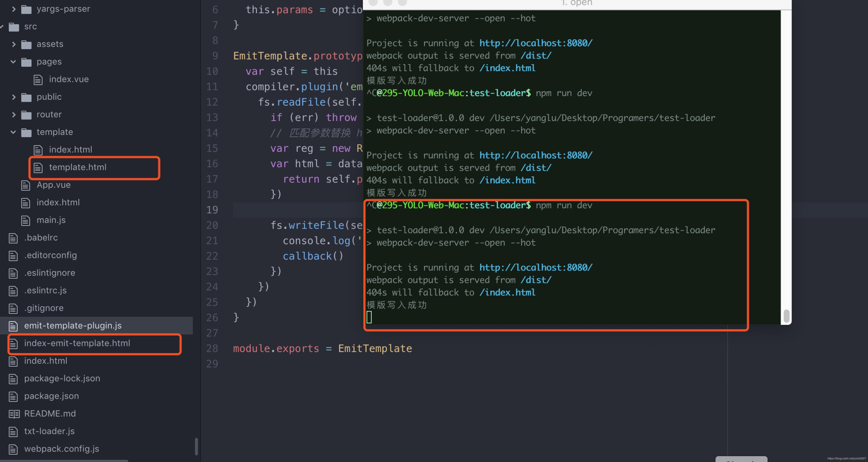Click the package.json file icon

14,396
